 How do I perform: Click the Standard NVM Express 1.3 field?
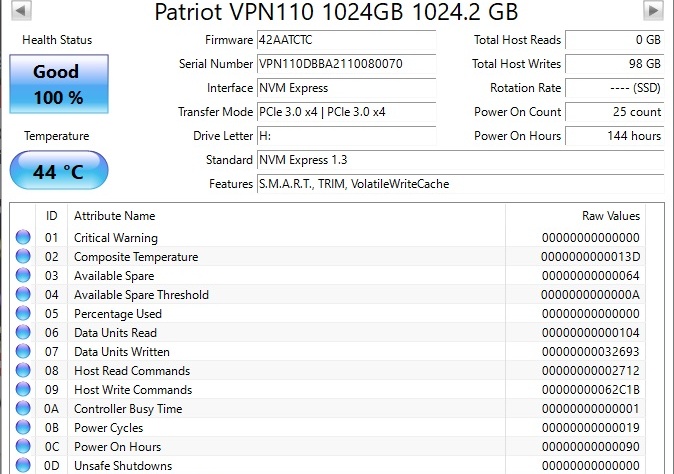point(460,160)
